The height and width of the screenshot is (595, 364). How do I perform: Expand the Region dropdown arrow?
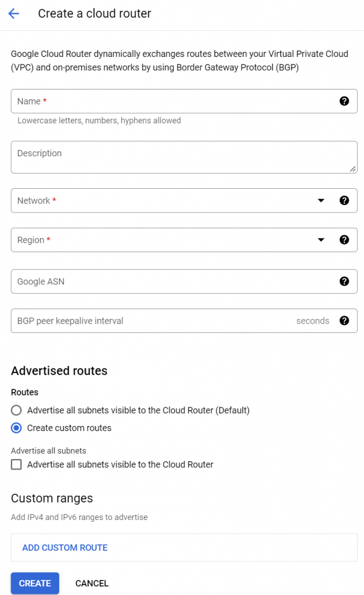(x=321, y=240)
